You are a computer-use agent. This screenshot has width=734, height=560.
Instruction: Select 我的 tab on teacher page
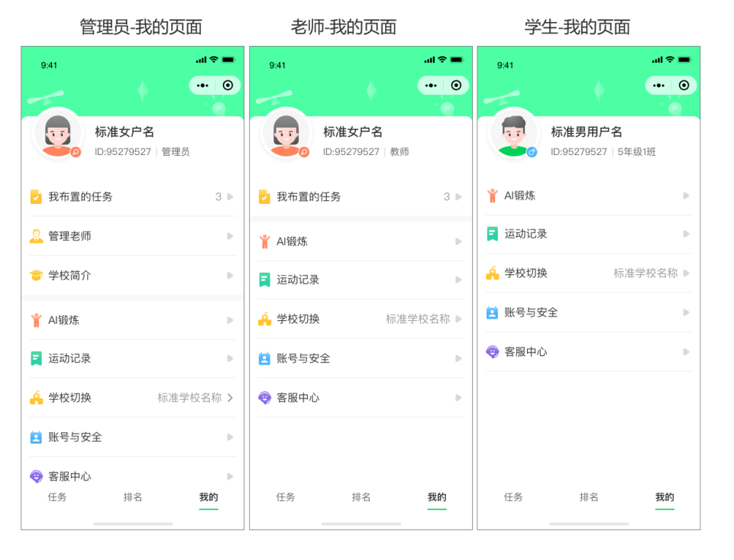tap(437, 497)
